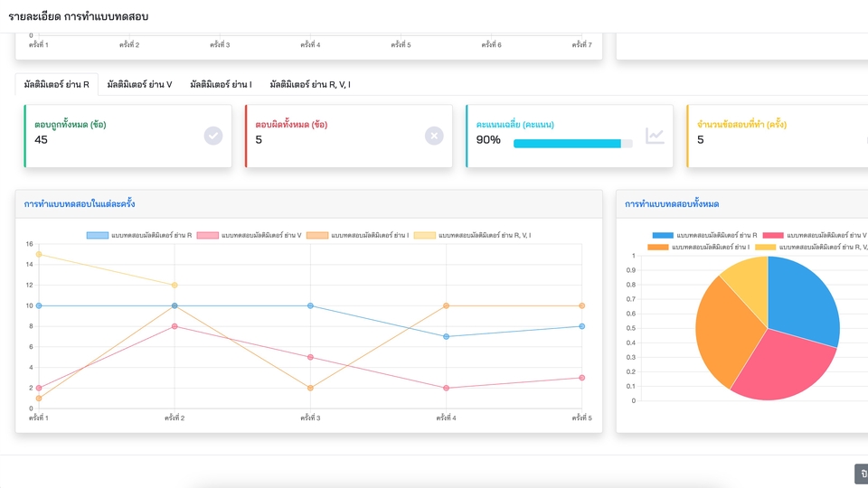868x488 pixels.
Task: Toggle orange มัลติมิเตอร์ ย่าน I legend in line chart
Action: tap(358, 235)
